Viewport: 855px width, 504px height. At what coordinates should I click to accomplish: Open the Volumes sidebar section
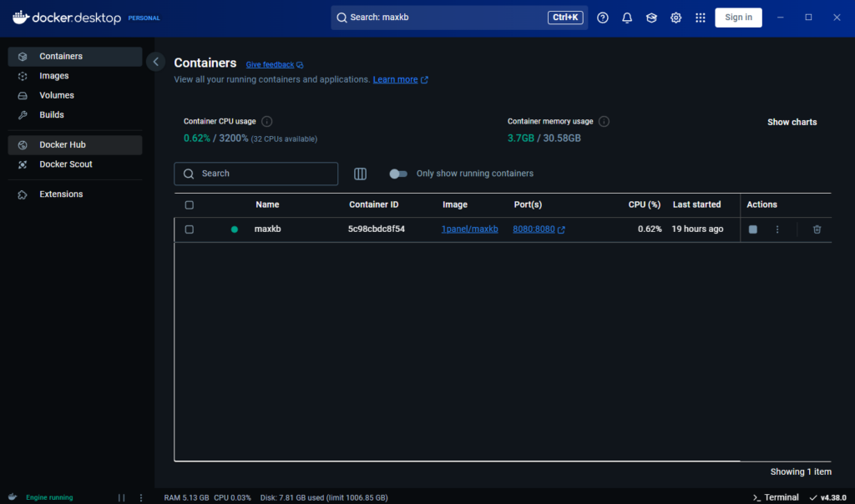click(74, 95)
